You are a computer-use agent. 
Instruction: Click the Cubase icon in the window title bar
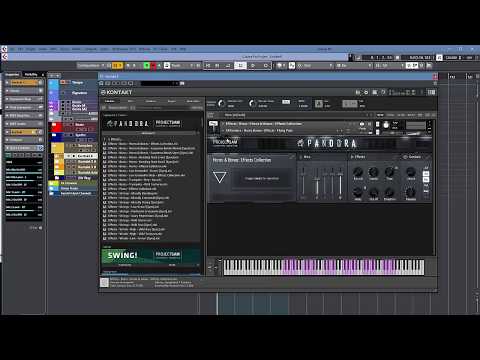pos(4,49)
